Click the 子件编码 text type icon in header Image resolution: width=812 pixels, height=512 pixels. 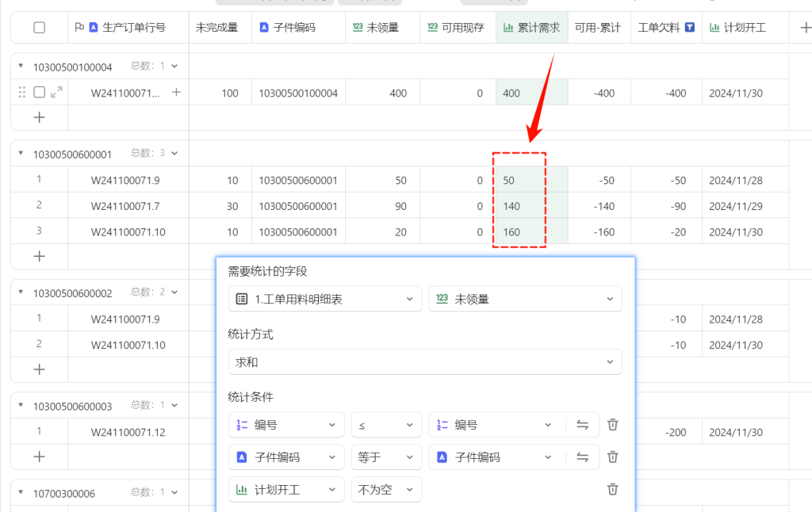tap(264, 28)
